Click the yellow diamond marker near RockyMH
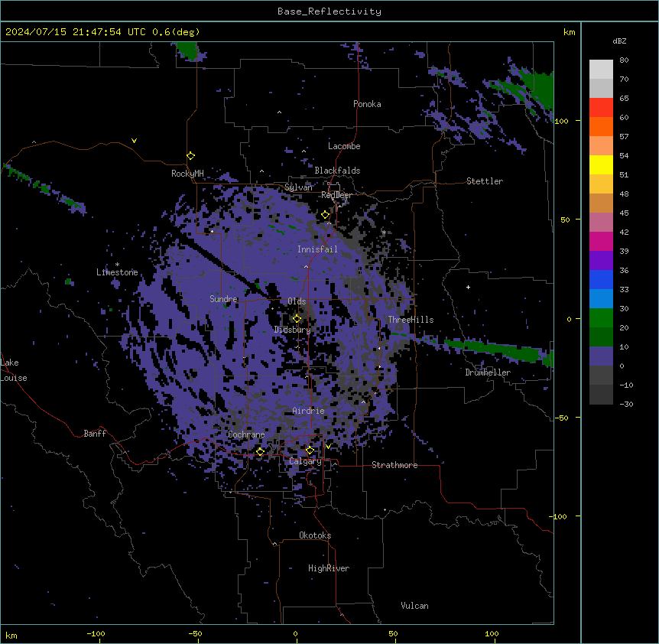659x644 pixels. 191,156
